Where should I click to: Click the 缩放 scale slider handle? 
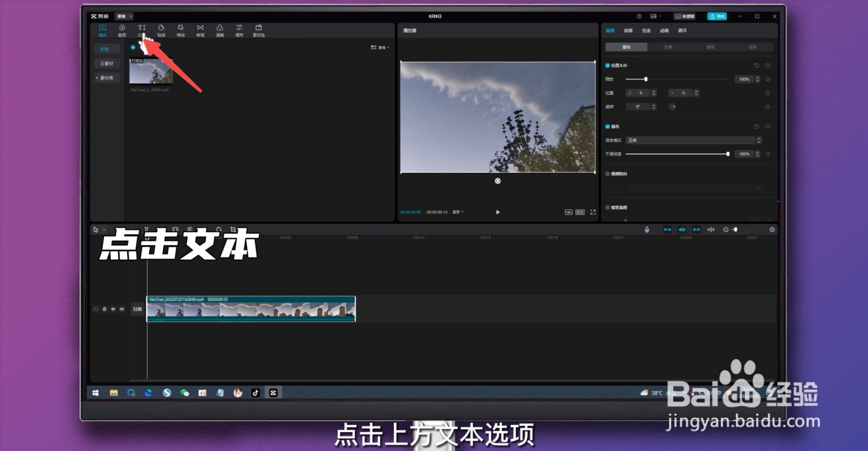(x=646, y=79)
